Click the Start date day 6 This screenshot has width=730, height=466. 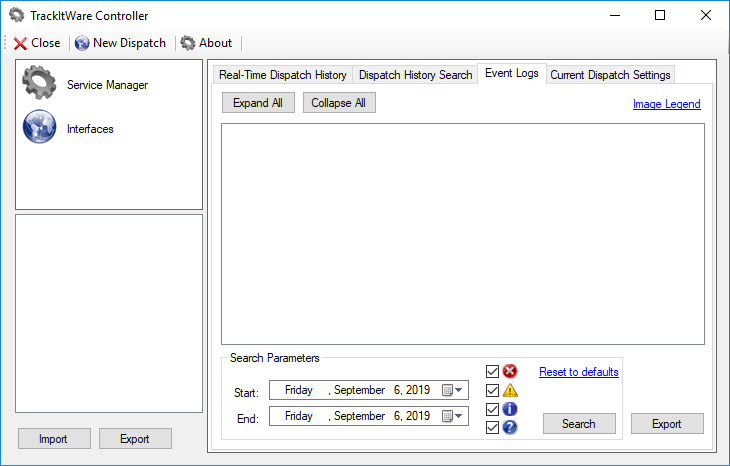click(x=397, y=390)
